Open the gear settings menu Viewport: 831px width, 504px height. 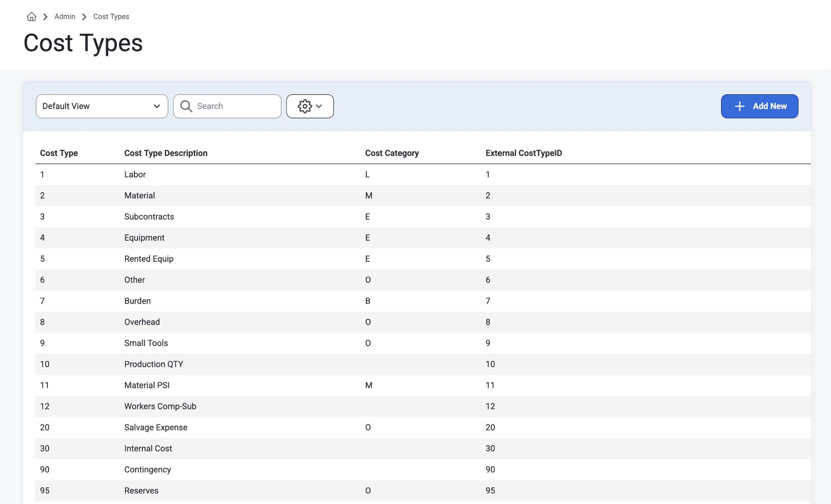point(310,106)
